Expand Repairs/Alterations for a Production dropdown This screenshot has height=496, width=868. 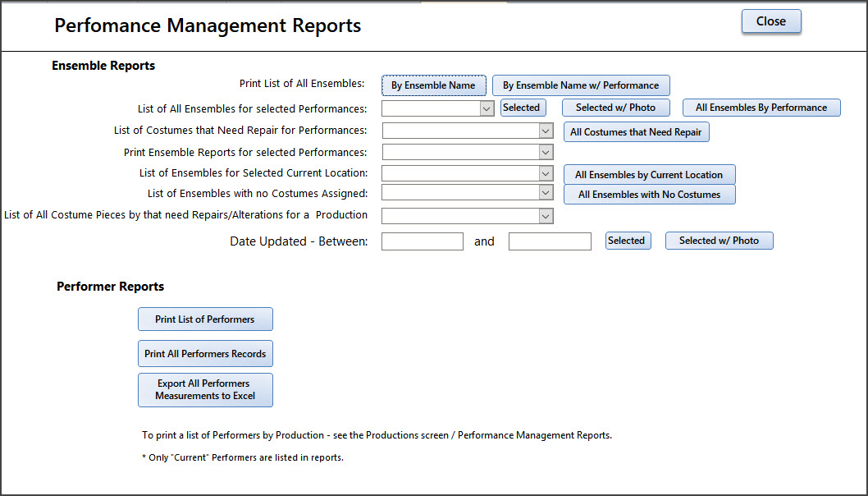tap(546, 216)
